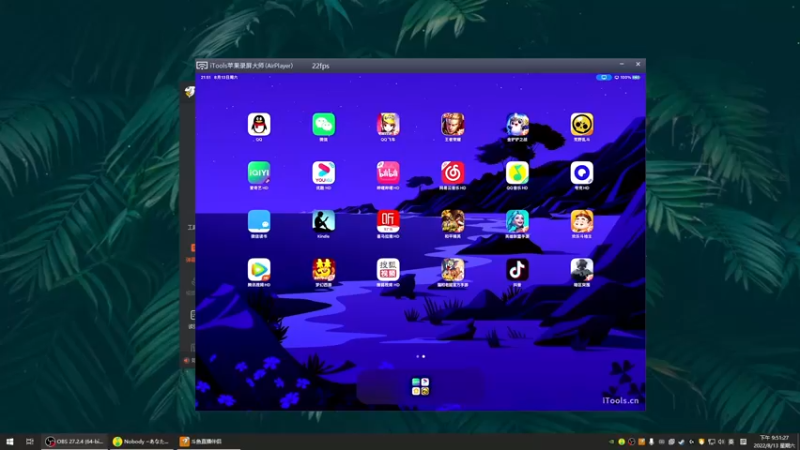This screenshot has height=450, width=800.
Task: Open the blue egg character game app
Action: pyautogui.click(x=517, y=124)
